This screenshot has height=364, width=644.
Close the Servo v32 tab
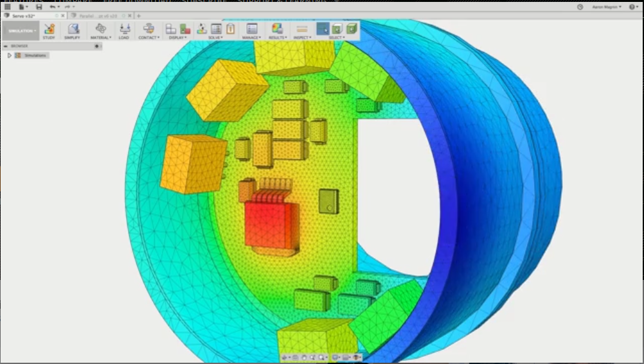click(63, 15)
